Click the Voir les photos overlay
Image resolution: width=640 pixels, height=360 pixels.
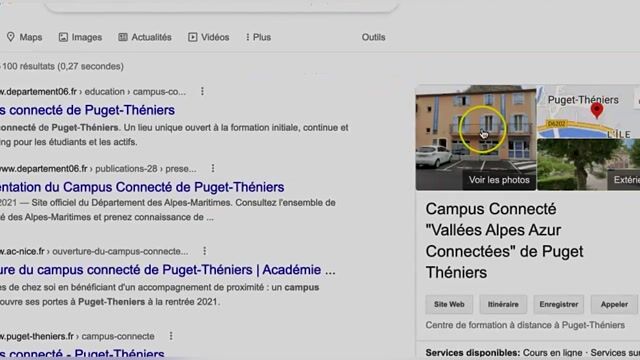pos(499,180)
